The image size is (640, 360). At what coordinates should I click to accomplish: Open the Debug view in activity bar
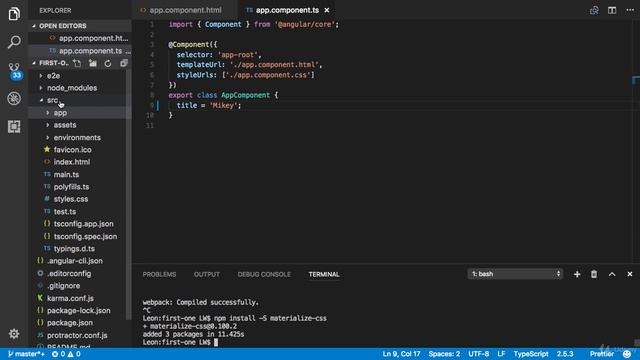coord(14,98)
